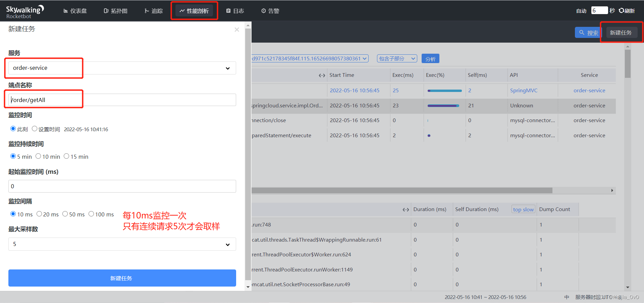Image resolution: width=644 pixels, height=303 pixels.
Task: Click horizontal scrollbar right arrow
Action: [x=612, y=191]
